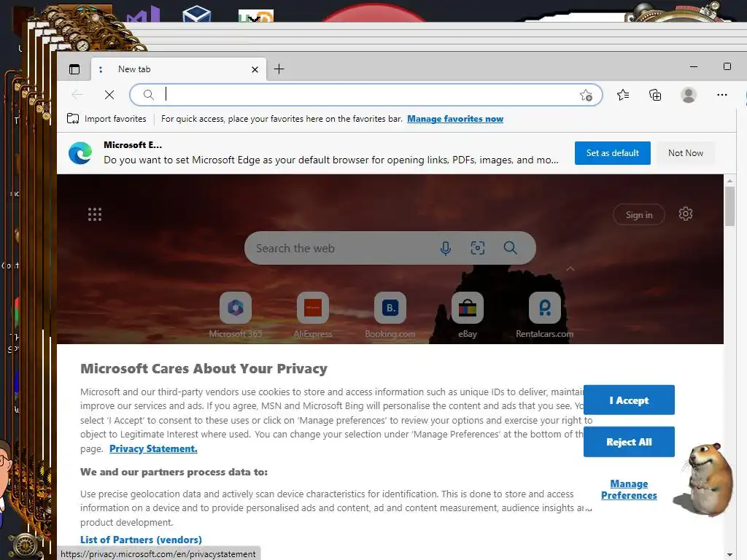The image size is (747, 560).
Task: Open Manage favorites now link
Action: [455, 119]
